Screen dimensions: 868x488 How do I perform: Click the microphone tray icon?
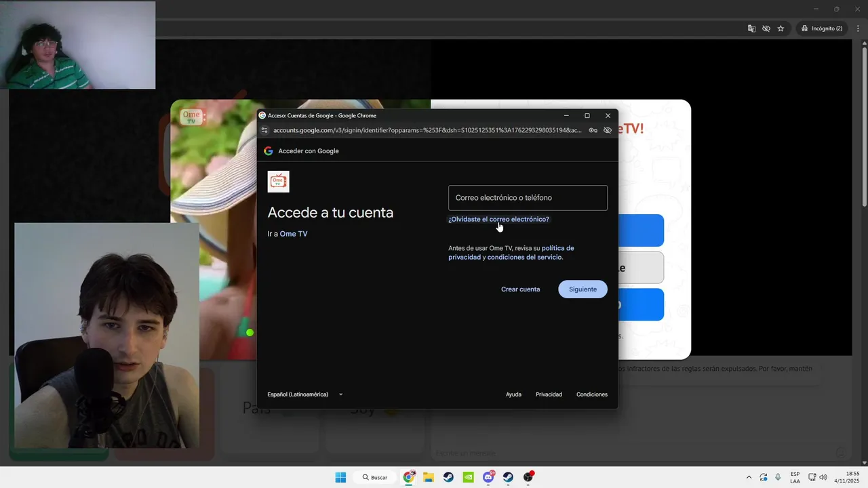[778, 477]
